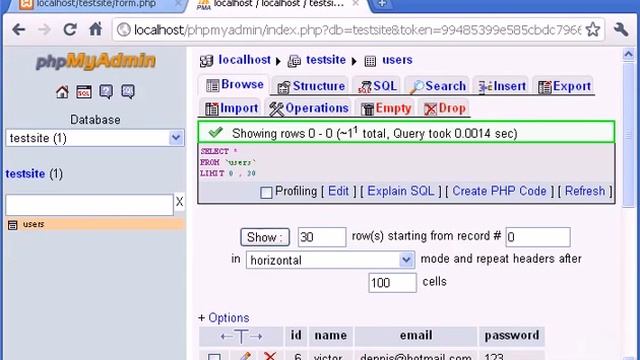Screen dimensions: 640x360
Task: Click users table icon in sidebar list
Action: pos(13,224)
